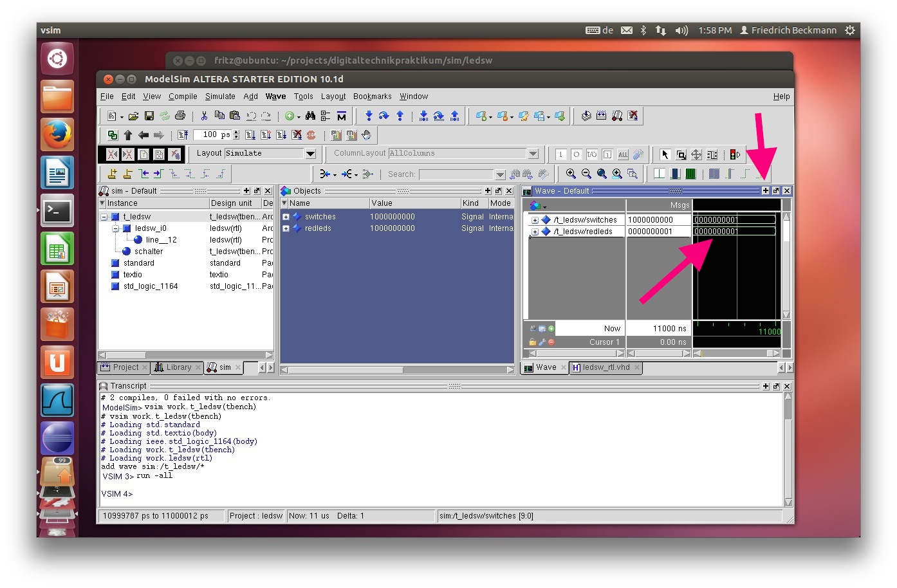Open the Layout Simulate dropdown

point(311,154)
